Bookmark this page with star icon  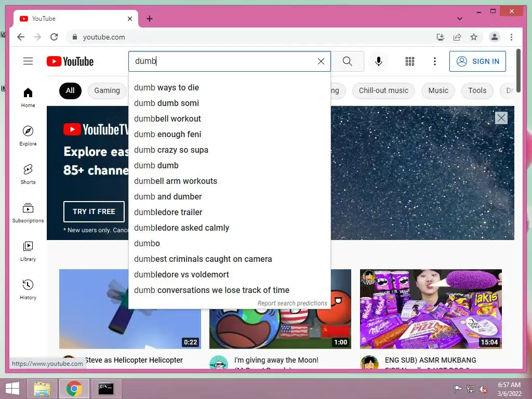474,37
